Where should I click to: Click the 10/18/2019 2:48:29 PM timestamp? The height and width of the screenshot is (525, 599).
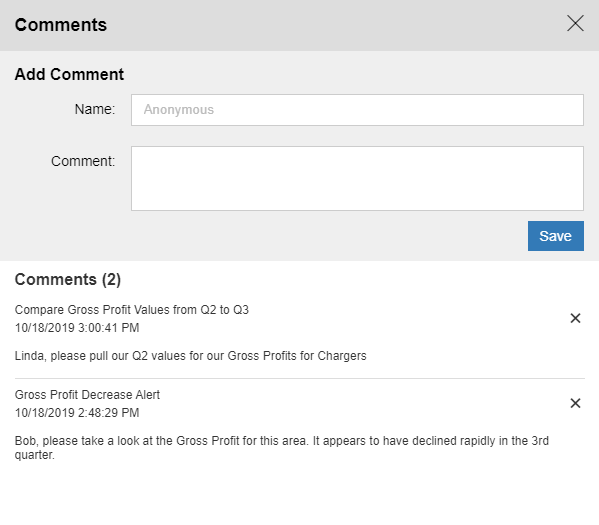[77, 413]
